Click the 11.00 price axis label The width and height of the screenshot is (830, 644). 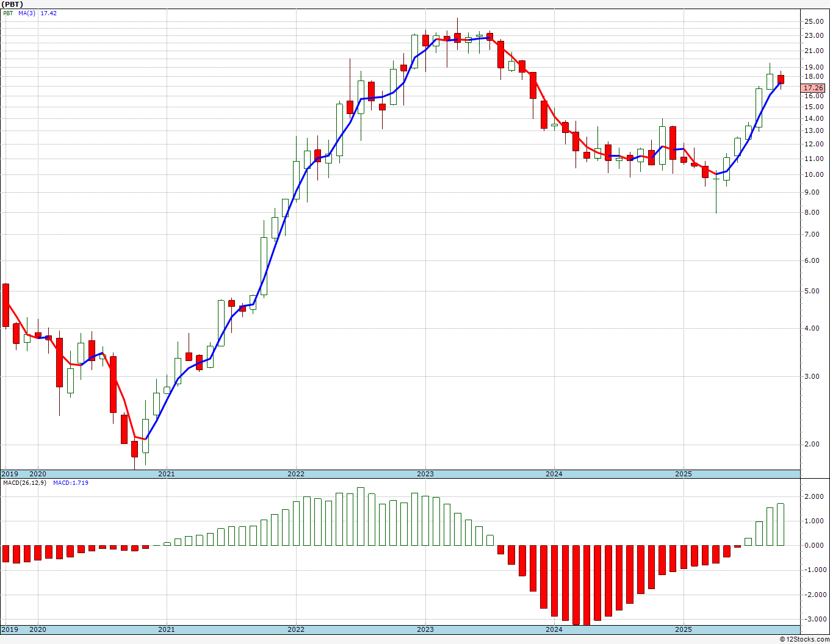(x=814, y=159)
